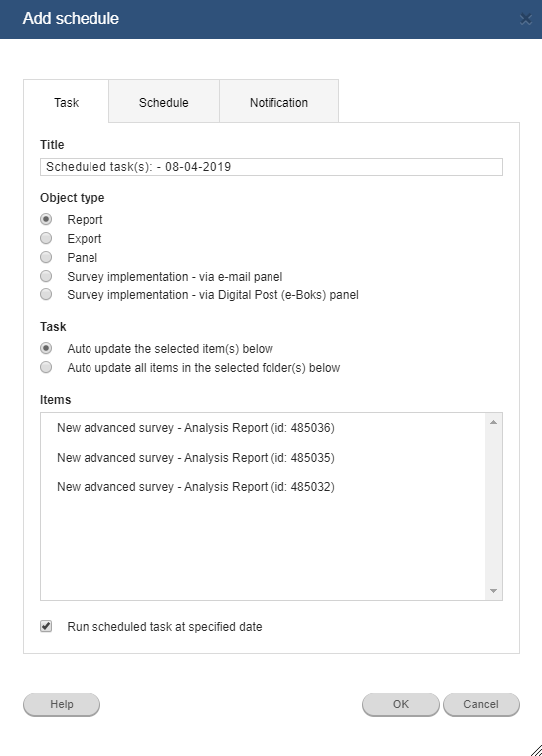This screenshot has width=542, height=756.
Task: Open Help for this dialog
Action: 62,704
